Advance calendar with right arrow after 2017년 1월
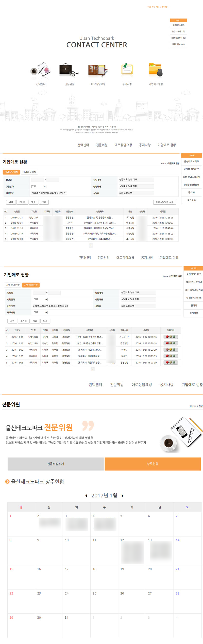The width and height of the screenshot is (203, 644). point(123,496)
